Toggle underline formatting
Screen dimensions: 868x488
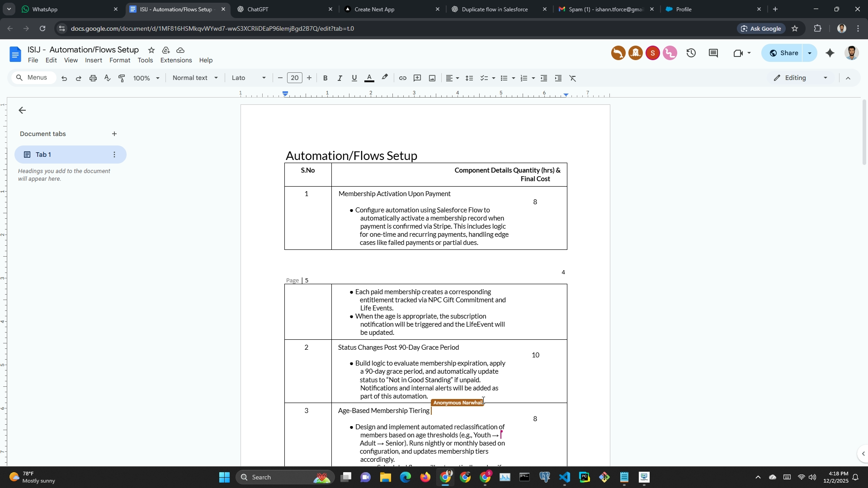[354, 78]
